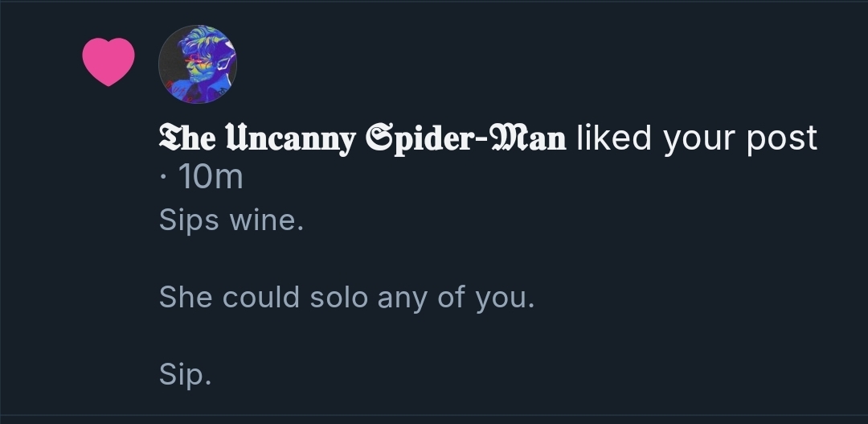Open The Uncanny Spider-Man username link
The width and height of the screenshot is (868, 424).
pyautogui.click(x=362, y=138)
